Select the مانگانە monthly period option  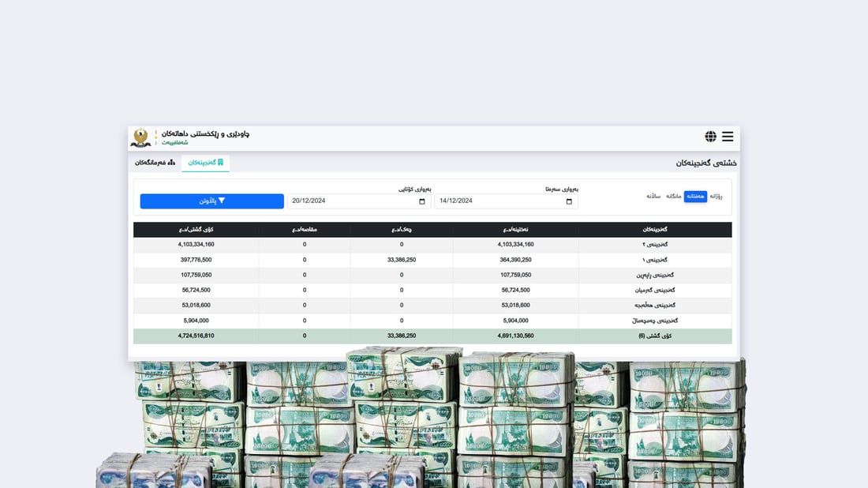click(x=673, y=197)
